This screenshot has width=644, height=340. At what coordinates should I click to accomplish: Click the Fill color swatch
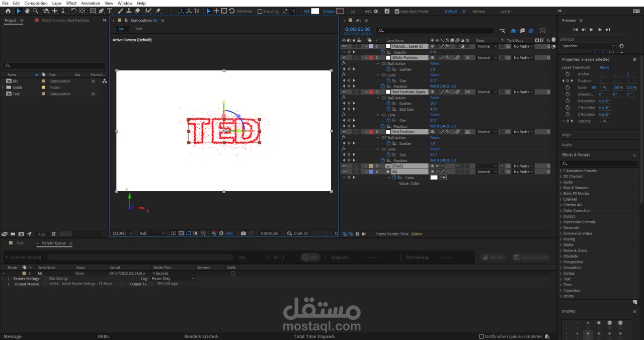click(315, 11)
